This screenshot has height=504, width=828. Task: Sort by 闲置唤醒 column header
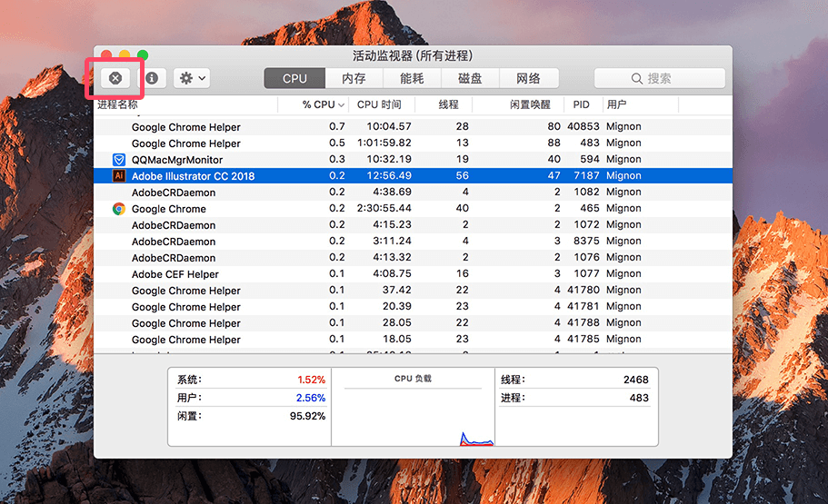(x=530, y=104)
